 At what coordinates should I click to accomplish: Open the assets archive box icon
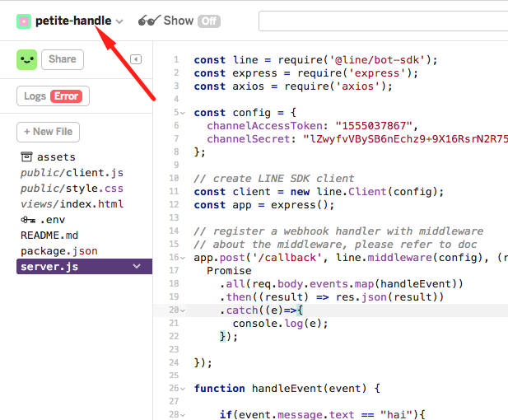26,156
